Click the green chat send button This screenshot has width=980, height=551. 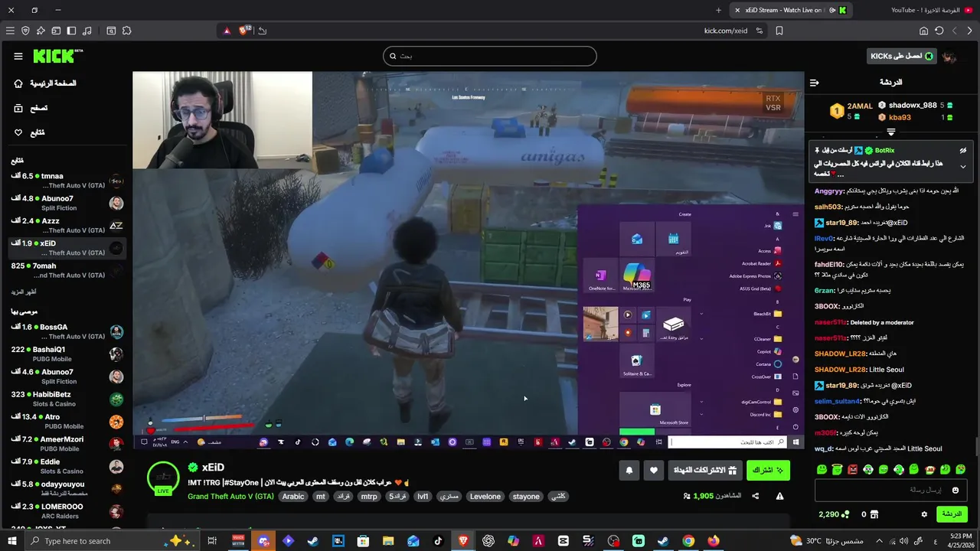click(952, 514)
